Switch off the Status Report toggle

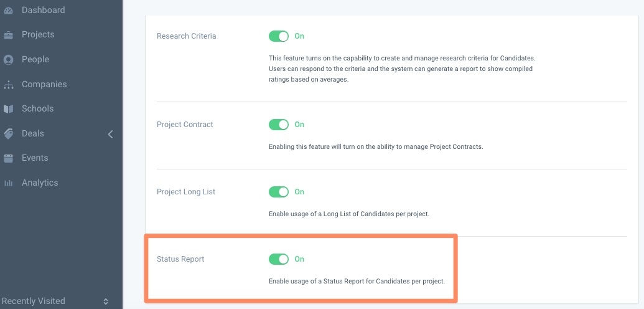pos(279,259)
